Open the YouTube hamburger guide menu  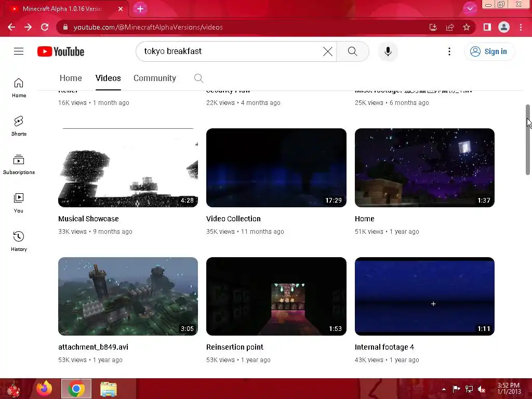click(x=19, y=51)
